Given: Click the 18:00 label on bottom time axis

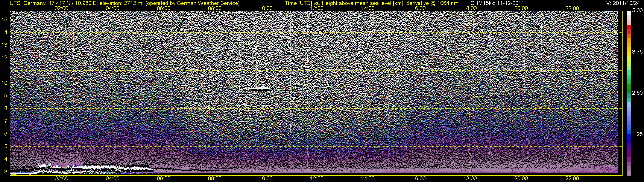Looking at the screenshot, I should [x=470, y=179].
